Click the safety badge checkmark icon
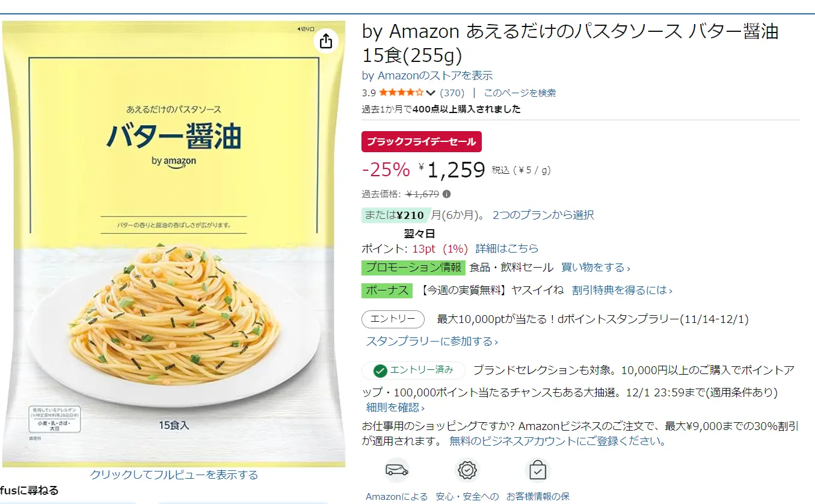Viewport: 815px width, 504px height. pos(467,470)
